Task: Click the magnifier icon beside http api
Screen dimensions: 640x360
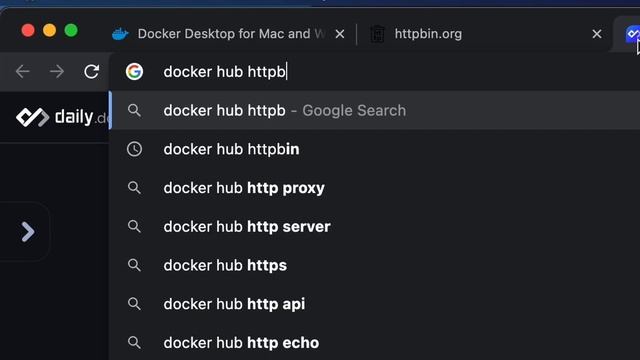Action: (134, 304)
